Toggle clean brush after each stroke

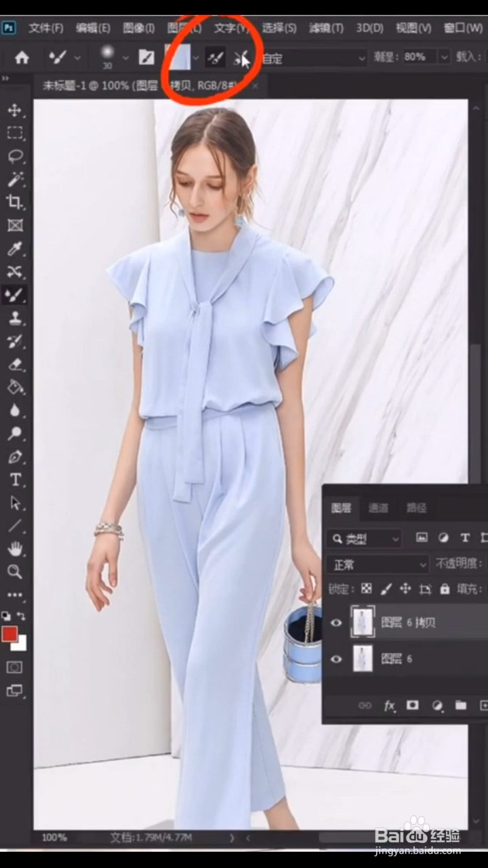(240, 58)
